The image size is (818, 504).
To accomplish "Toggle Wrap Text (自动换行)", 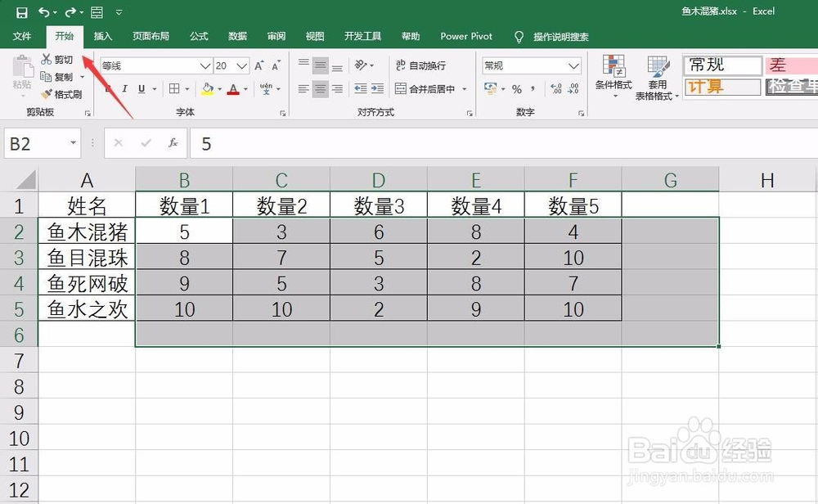I will tap(420, 65).
